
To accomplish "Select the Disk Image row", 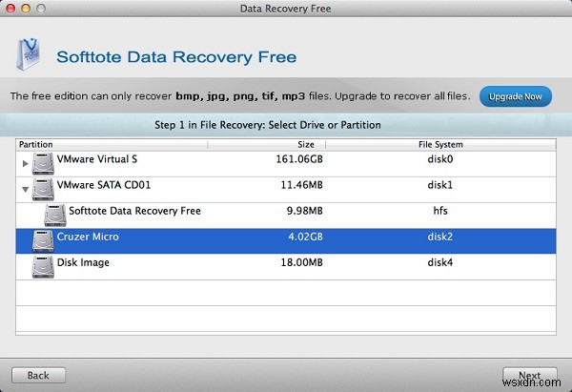I will point(286,262).
